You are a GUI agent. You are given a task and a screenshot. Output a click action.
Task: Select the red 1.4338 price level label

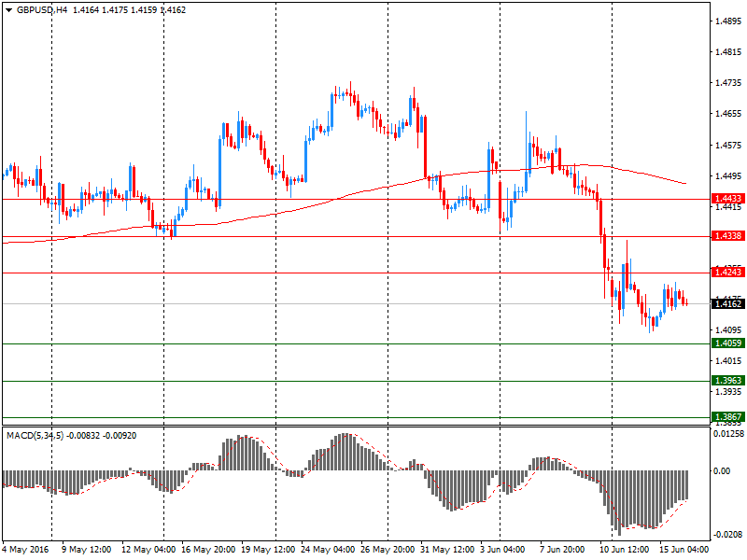pos(728,236)
